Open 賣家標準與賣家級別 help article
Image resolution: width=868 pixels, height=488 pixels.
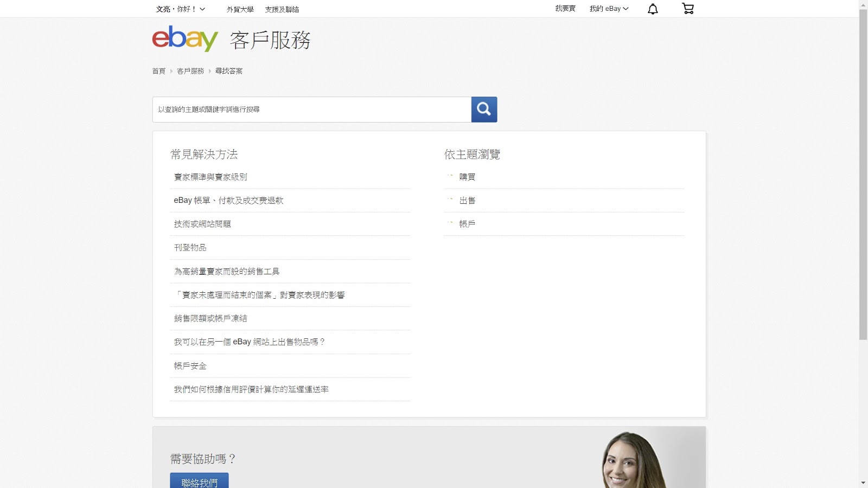coord(210,177)
